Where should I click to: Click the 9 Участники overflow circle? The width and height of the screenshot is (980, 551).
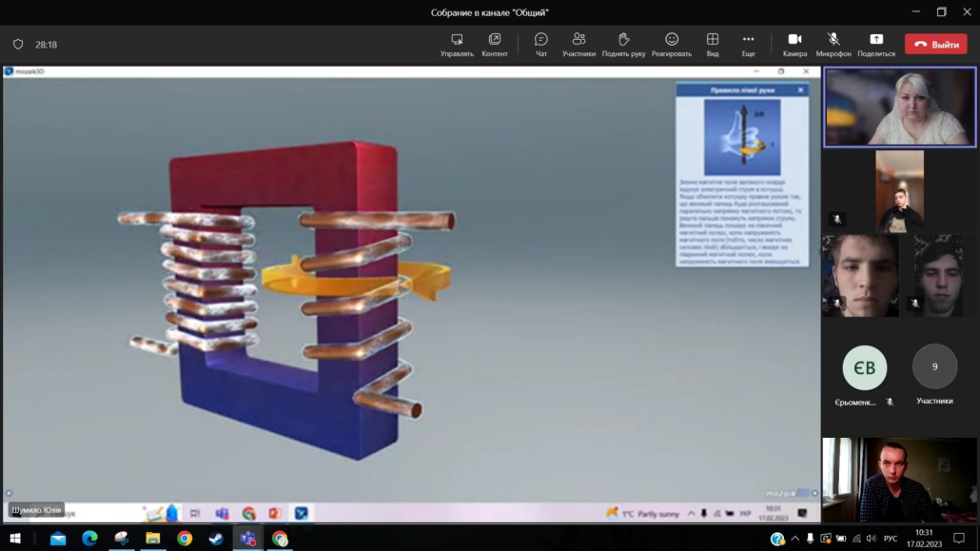(934, 366)
